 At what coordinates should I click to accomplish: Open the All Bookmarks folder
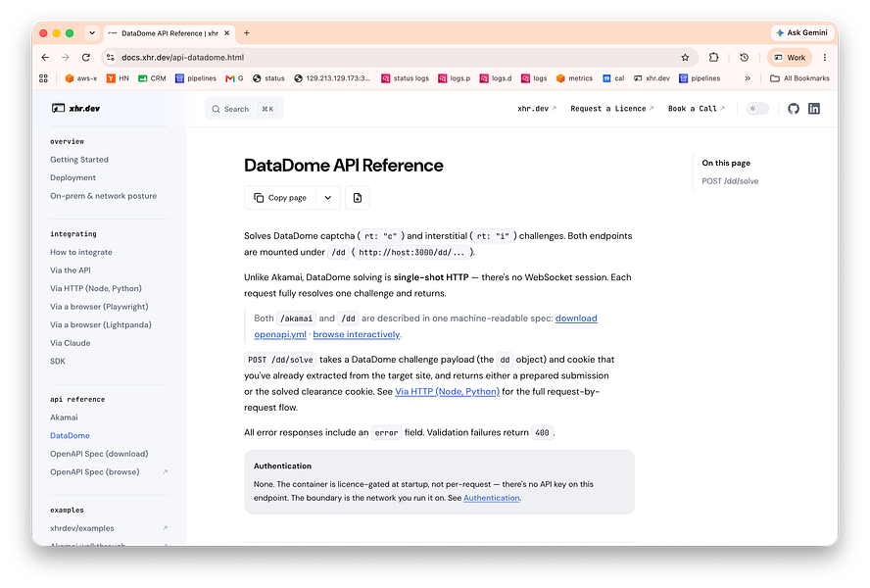point(799,78)
